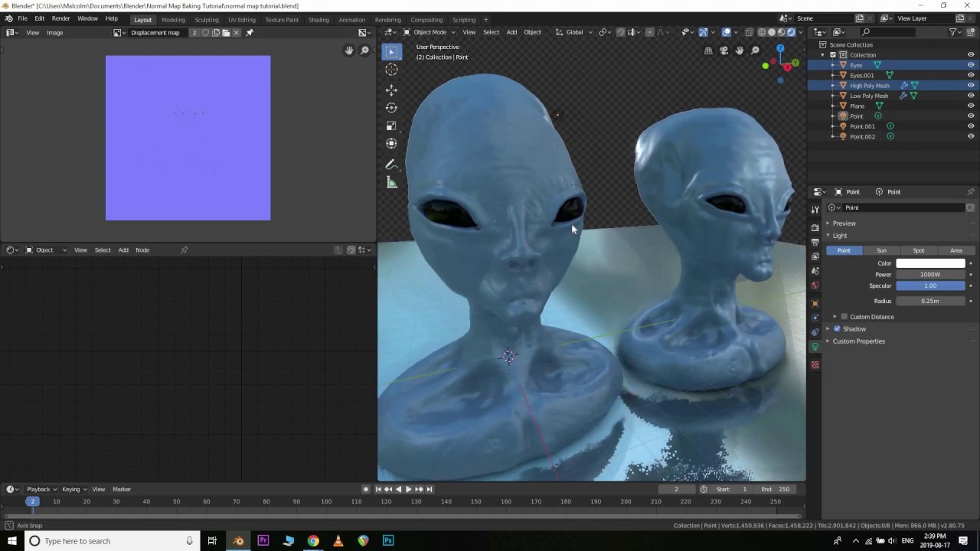Screen dimensions: 980x551
Task: Click the 3D viewport zoom magnifier gizmo
Action: pos(755,51)
